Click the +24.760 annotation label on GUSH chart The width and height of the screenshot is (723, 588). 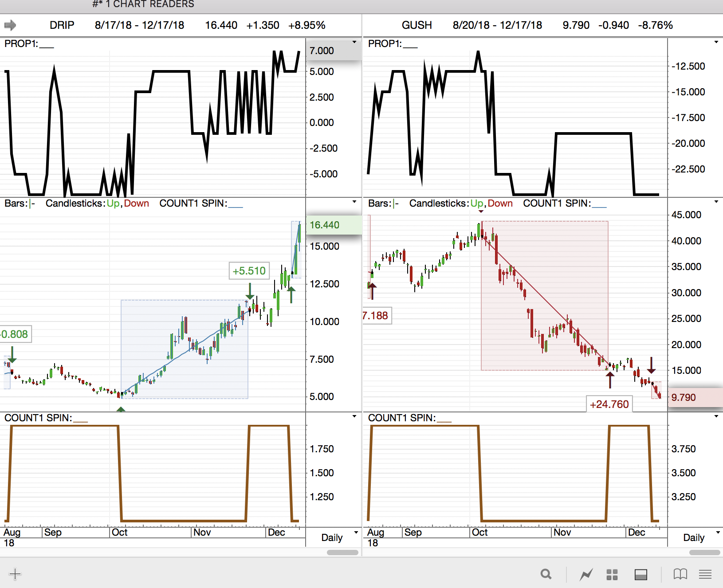tap(609, 404)
